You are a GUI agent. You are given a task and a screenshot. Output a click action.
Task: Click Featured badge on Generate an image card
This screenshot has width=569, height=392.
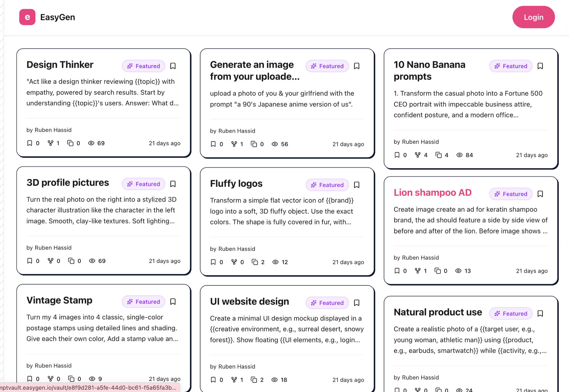pos(327,66)
